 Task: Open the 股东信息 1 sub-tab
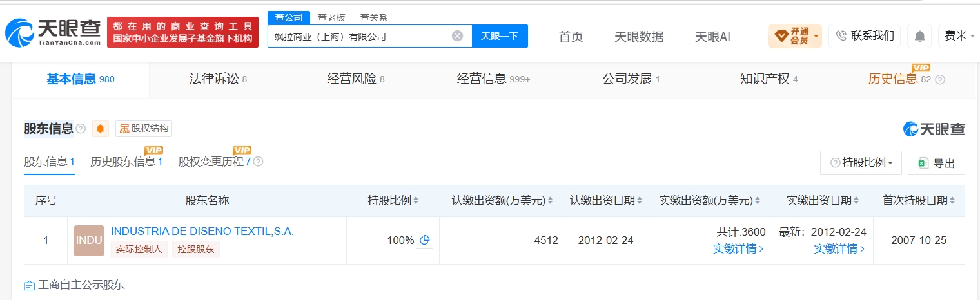tap(50, 162)
